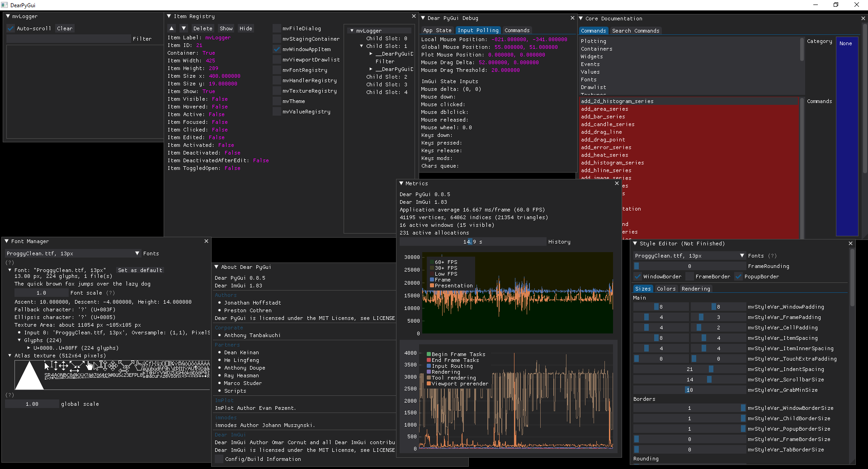868x469 pixels.
Task: Close the Style Editor window
Action: click(850, 244)
